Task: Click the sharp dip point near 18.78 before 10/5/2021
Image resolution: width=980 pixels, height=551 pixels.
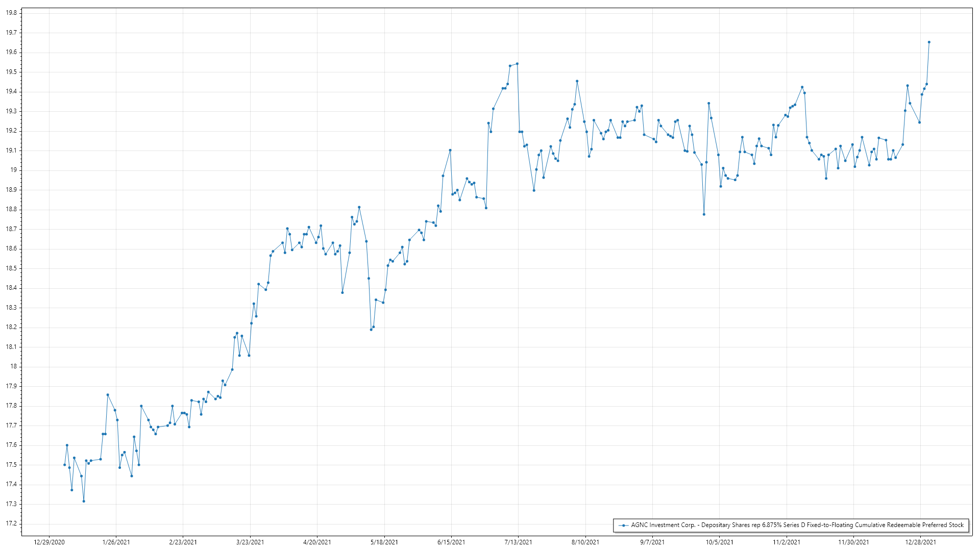Action: point(704,214)
